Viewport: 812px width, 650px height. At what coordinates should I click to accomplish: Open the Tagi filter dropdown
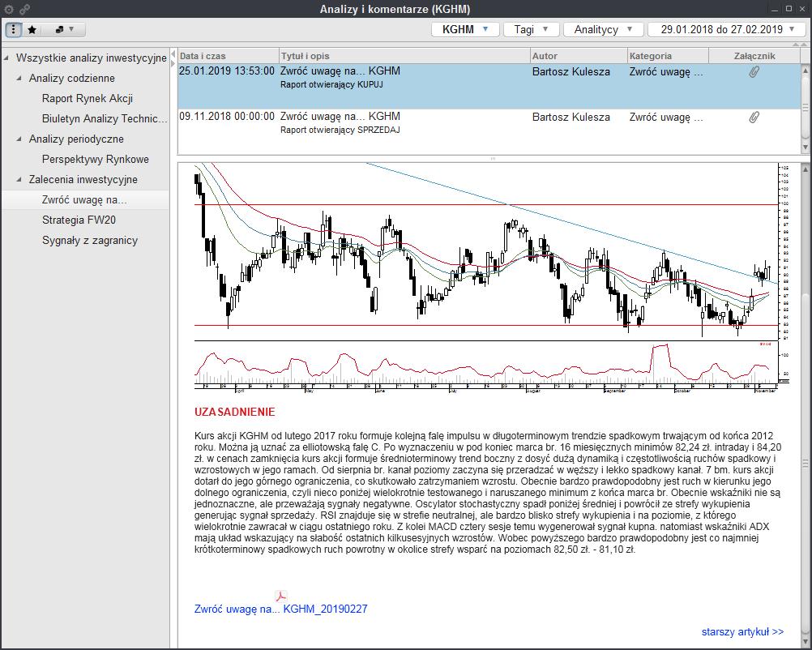(x=532, y=29)
